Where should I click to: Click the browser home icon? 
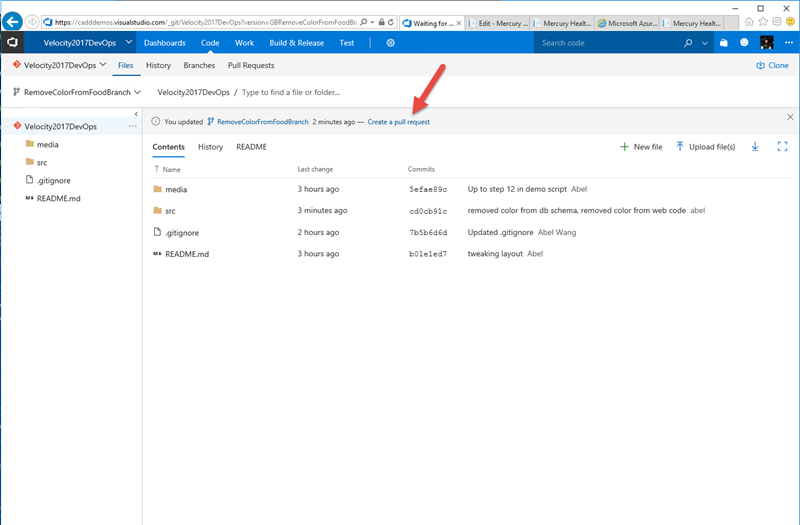(x=749, y=22)
